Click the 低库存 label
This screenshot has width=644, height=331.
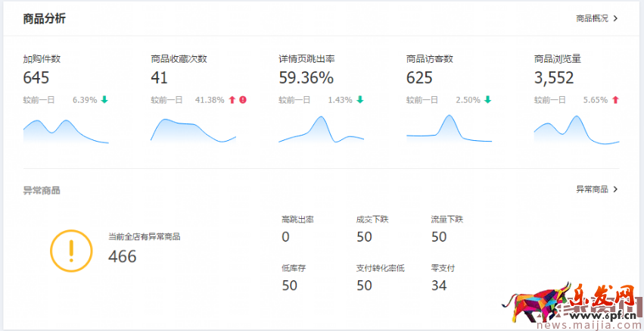point(294,268)
